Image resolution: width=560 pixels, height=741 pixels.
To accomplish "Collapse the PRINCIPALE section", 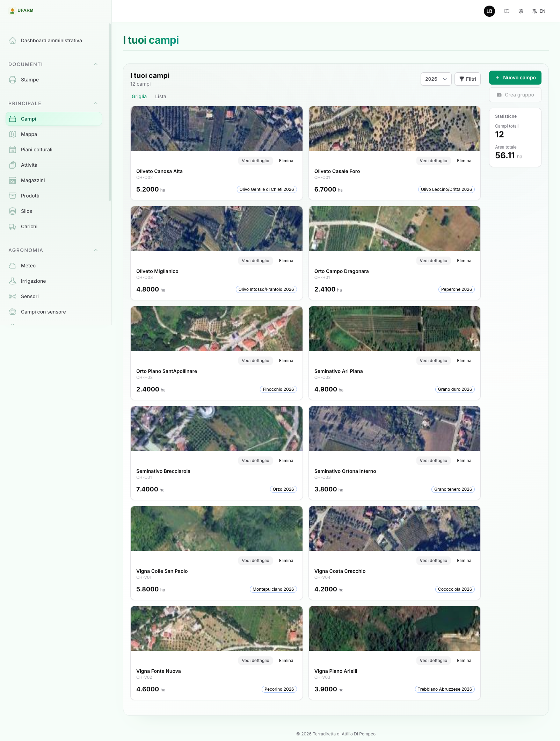I will (x=96, y=103).
